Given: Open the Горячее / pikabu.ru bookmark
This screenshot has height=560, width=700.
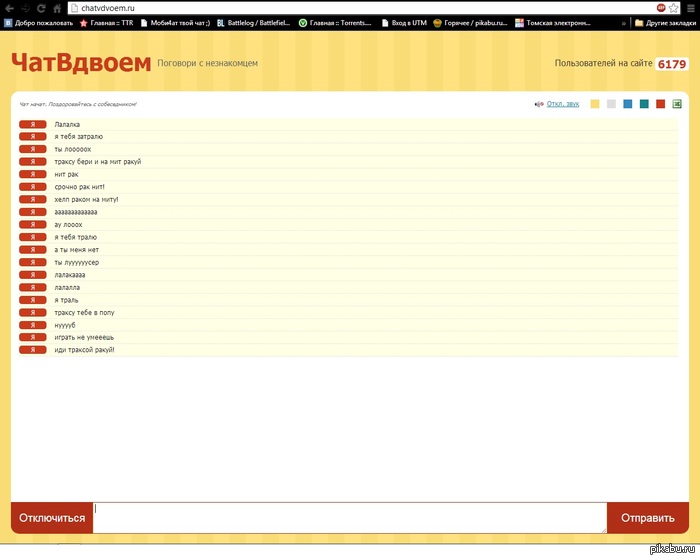Looking at the screenshot, I should [469, 22].
